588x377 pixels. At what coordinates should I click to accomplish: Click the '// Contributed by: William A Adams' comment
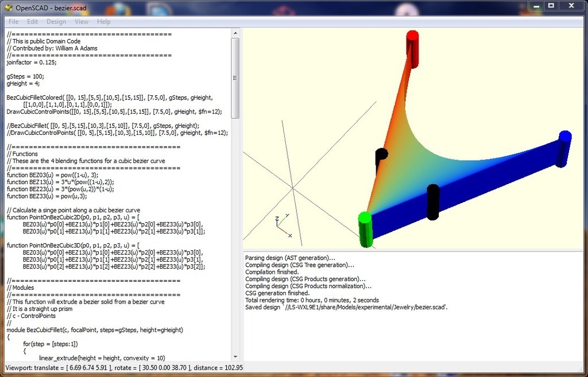[x=52, y=48]
